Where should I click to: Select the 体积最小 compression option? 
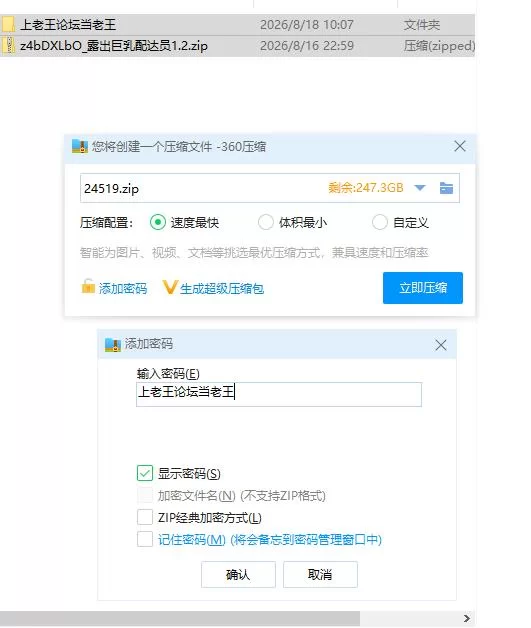tap(266, 222)
